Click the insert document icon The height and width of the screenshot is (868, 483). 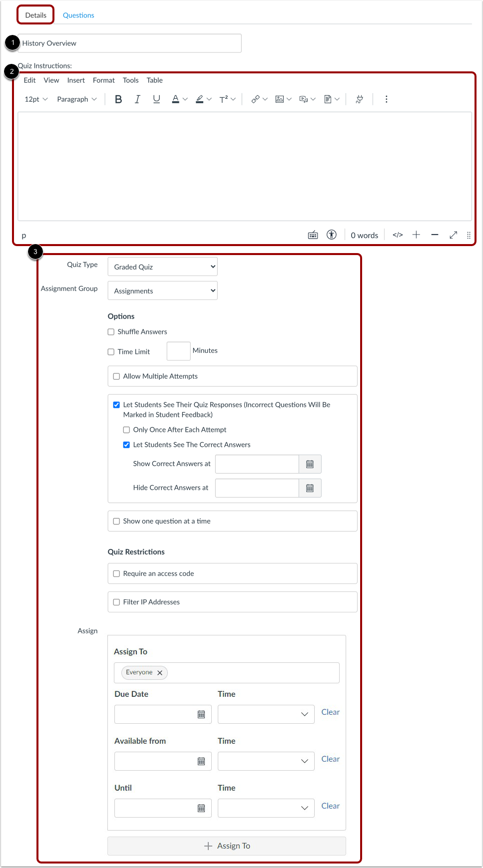point(328,99)
